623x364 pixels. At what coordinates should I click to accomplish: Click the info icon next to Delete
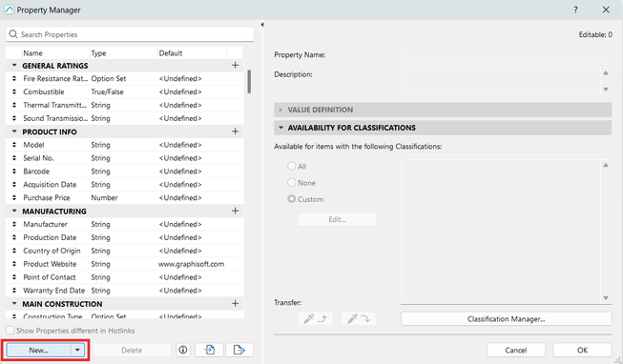pyautogui.click(x=183, y=350)
